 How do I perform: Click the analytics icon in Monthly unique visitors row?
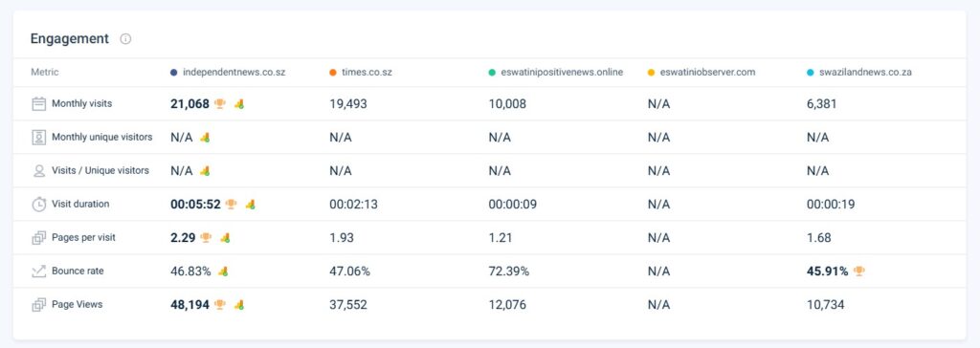point(205,138)
